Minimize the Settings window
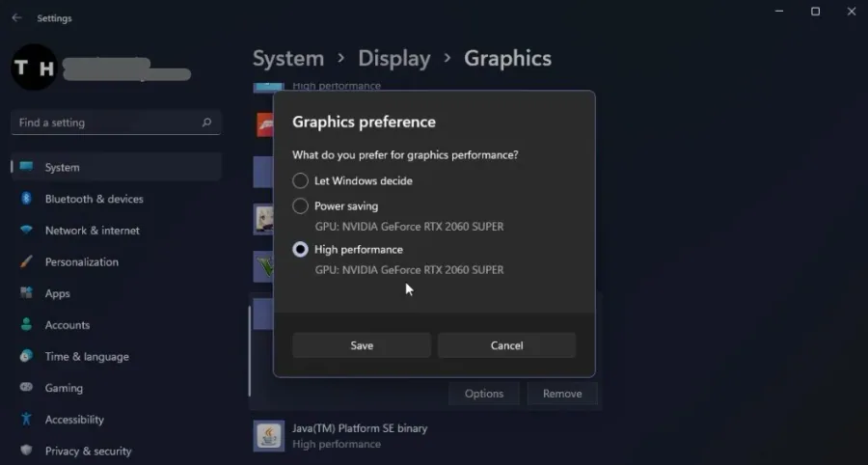Viewport: 868px width, 465px height. (x=779, y=11)
